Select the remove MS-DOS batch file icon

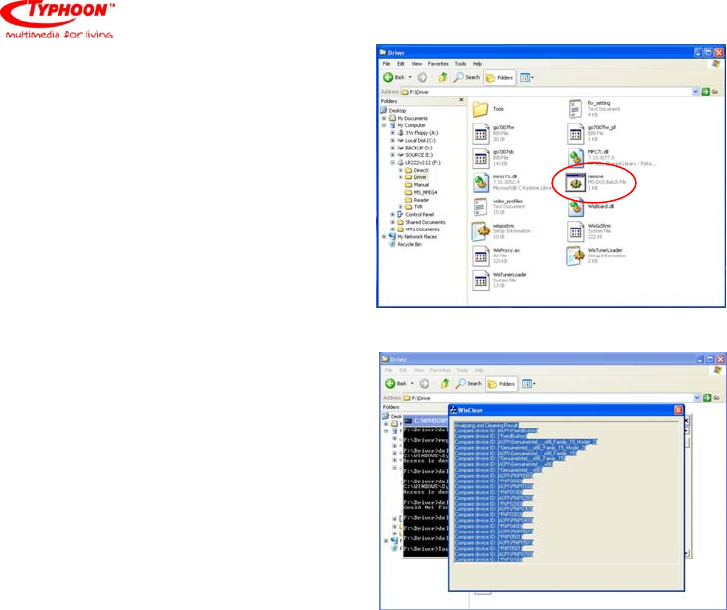[575, 183]
